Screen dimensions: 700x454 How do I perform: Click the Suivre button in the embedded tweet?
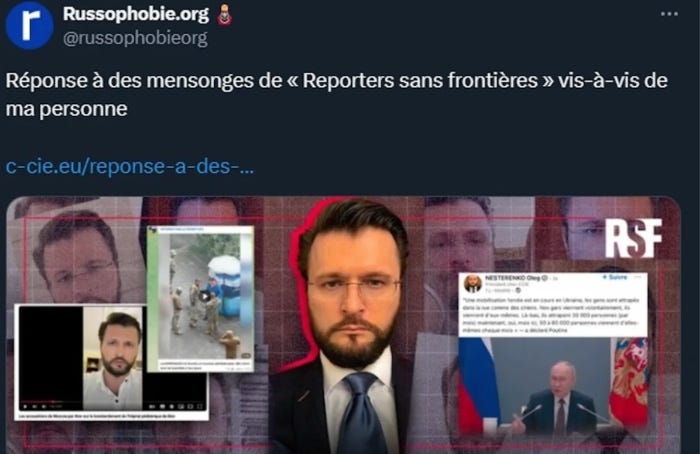[614, 277]
